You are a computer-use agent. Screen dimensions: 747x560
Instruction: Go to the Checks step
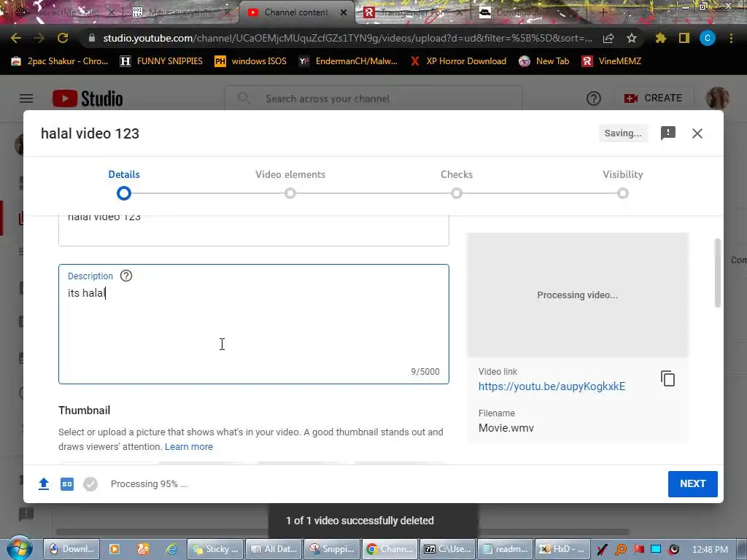(457, 183)
